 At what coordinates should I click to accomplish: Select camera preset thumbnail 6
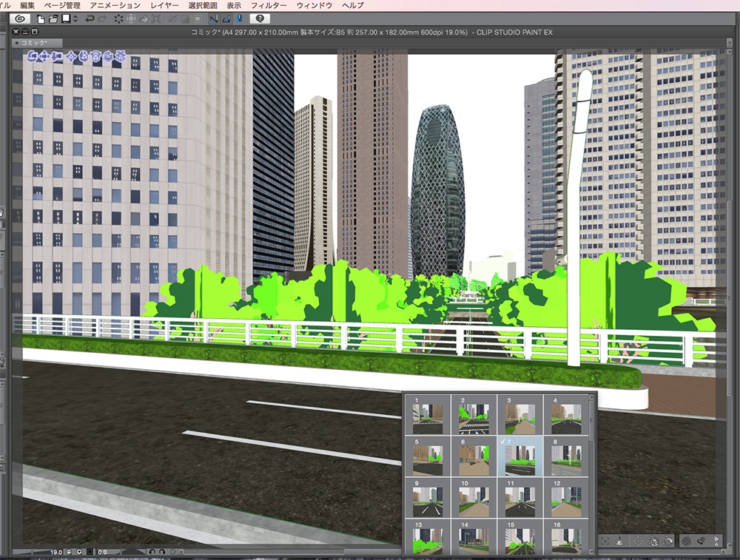pyautogui.click(x=474, y=456)
